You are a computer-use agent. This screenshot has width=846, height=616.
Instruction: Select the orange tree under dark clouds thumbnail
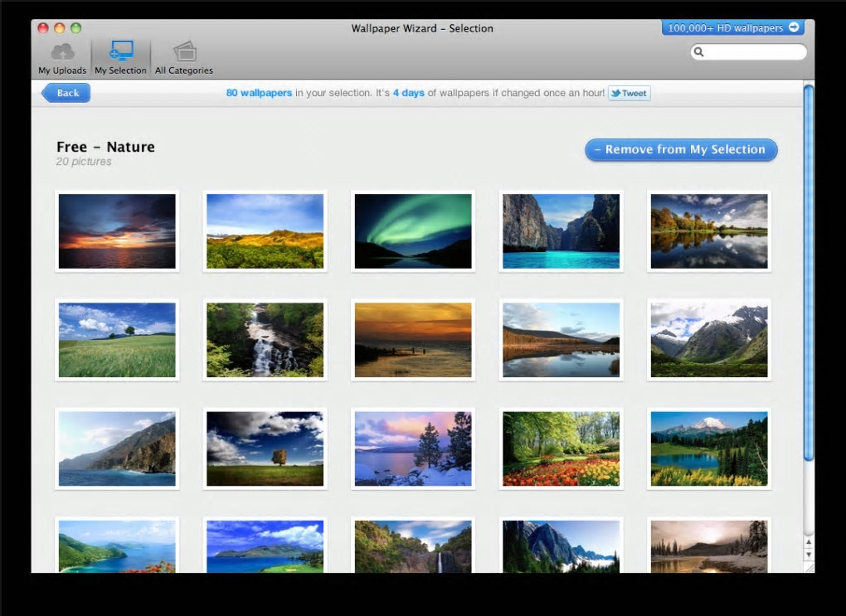tap(265, 449)
